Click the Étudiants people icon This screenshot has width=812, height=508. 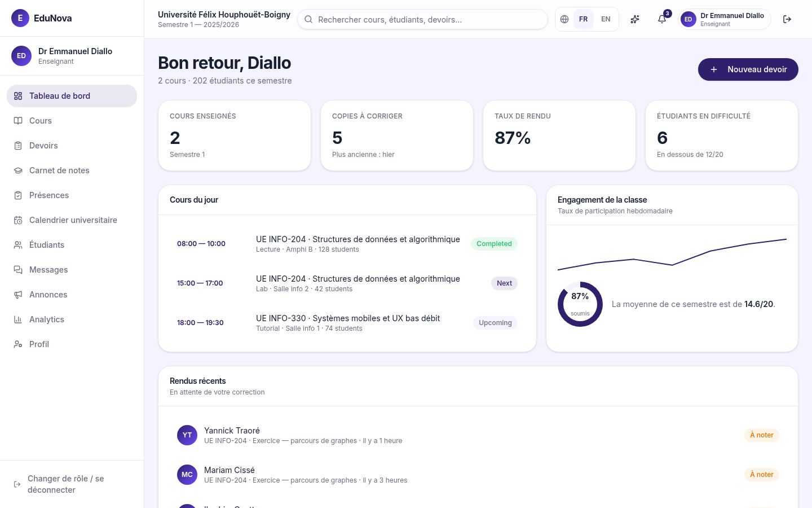click(x=18, y=245)
